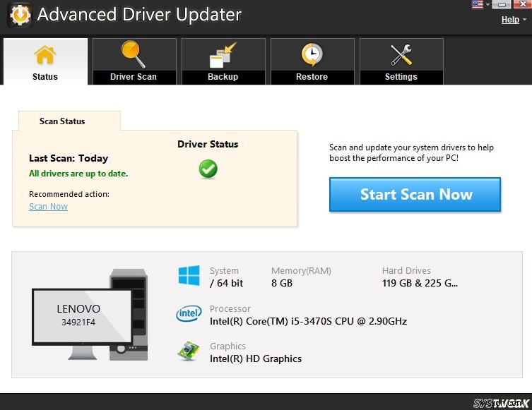The width and height of the screenshot is (532, 410).
Task: Click the 'Graphics' label
Action: (x=227, y=346)
